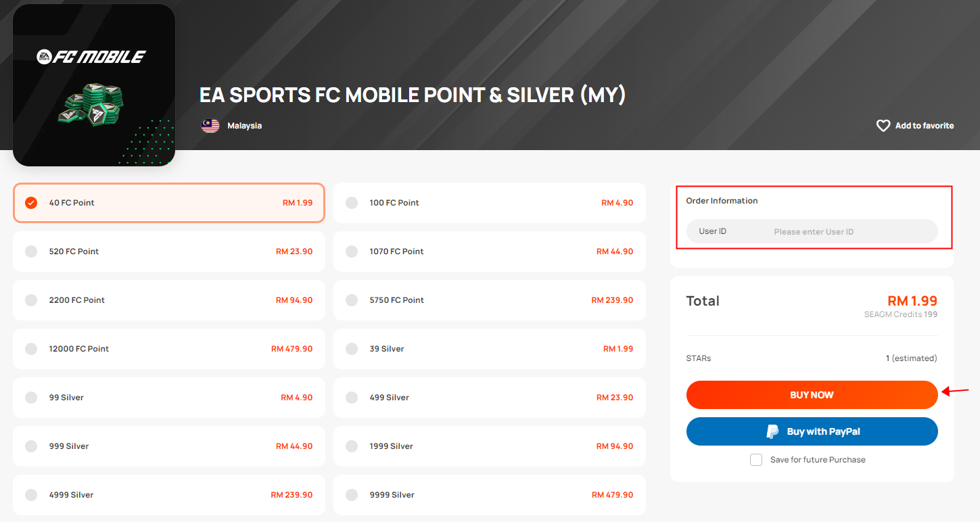Click the Malaysia flag icon
Screen dimensions: 980x522
click(x=210, y=126)
